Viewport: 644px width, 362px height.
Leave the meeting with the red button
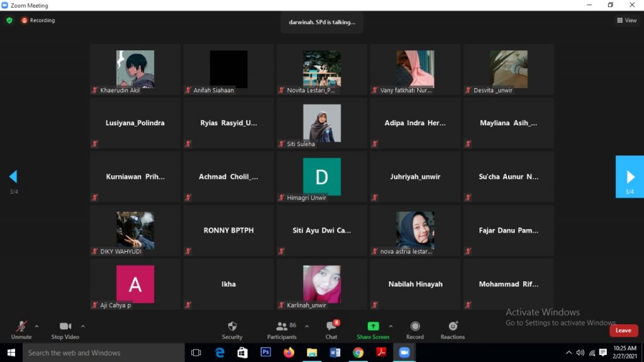623,331
